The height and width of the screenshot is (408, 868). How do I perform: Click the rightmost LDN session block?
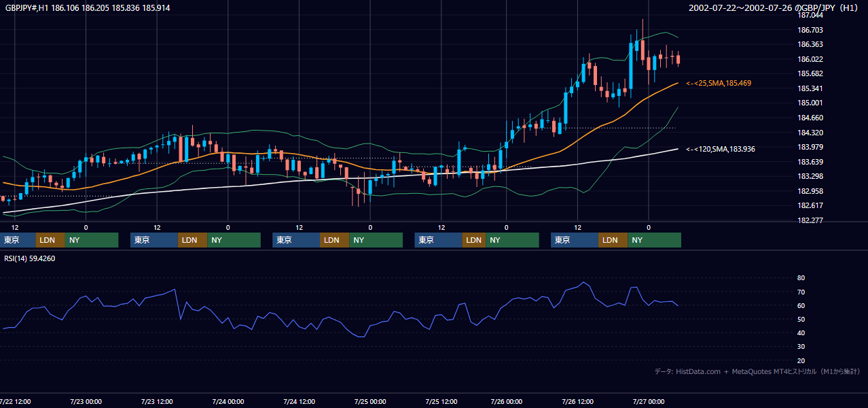(x=613, y=240)
